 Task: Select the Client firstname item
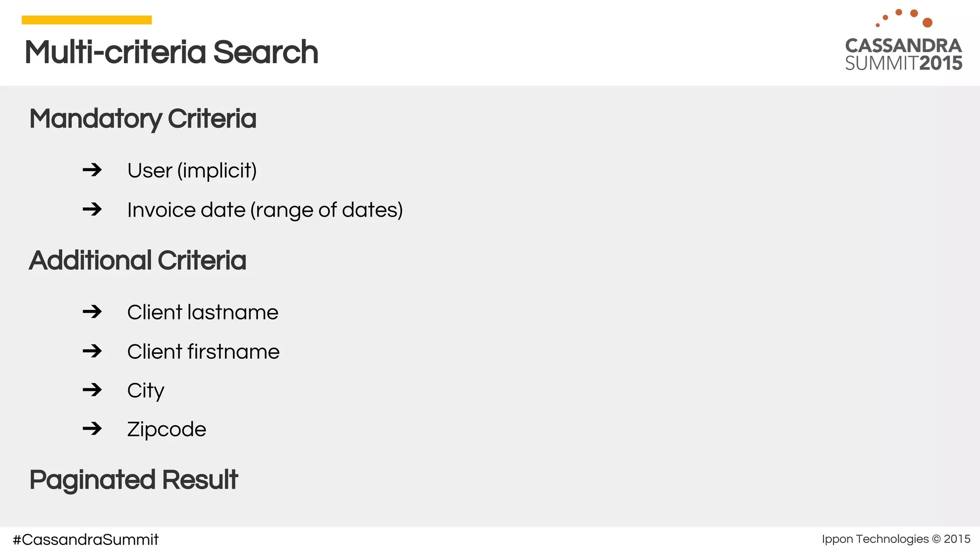(203, 352)
